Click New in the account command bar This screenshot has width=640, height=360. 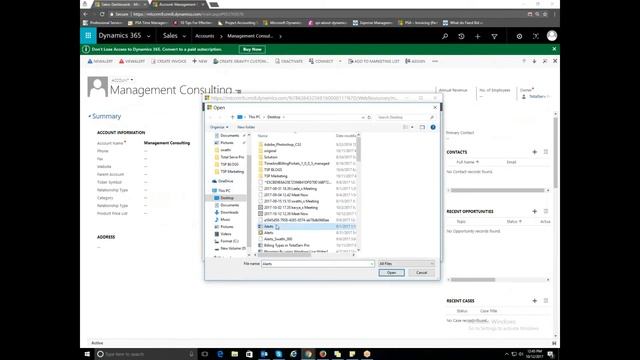(200, 61)
